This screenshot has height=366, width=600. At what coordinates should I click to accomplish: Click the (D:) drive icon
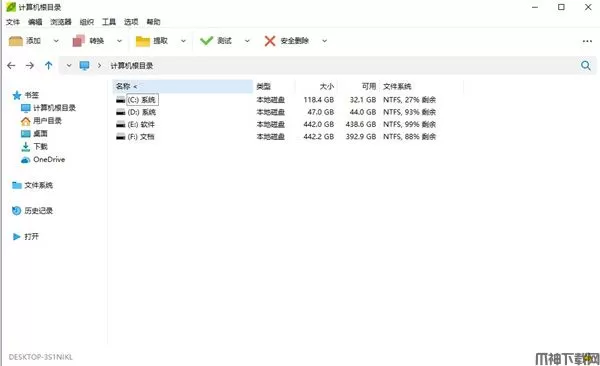(x=121, y=112)
